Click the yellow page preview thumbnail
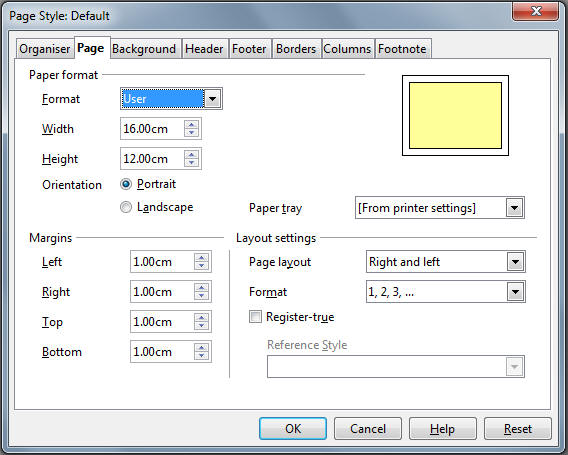 pos(455,116)
